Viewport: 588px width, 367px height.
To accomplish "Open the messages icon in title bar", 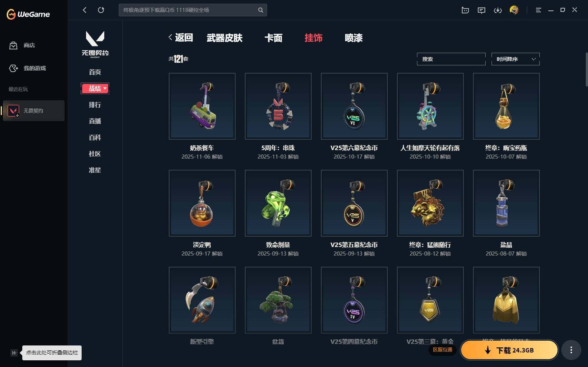I will [482, 10].
